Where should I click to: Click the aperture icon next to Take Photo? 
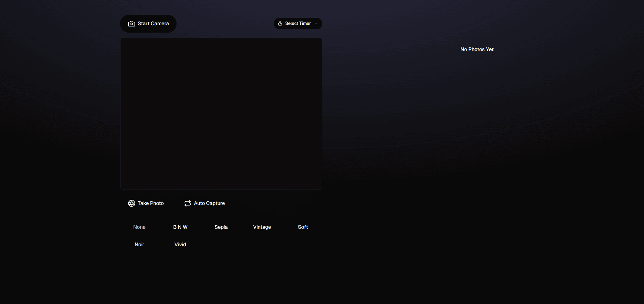click(x=132, y=203)
